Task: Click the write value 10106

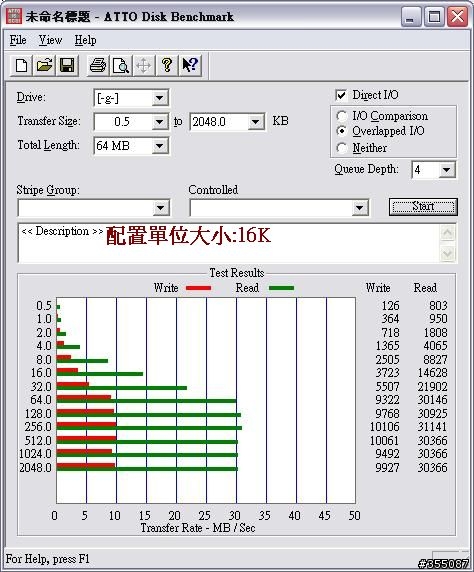Action: tap(385, 426)
